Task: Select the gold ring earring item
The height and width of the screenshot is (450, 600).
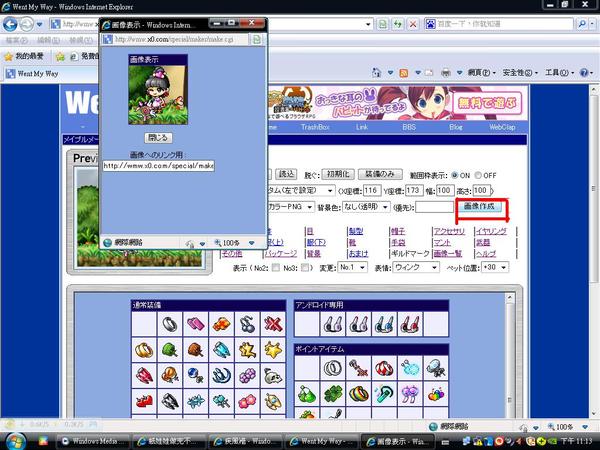Action: [144, 350]
